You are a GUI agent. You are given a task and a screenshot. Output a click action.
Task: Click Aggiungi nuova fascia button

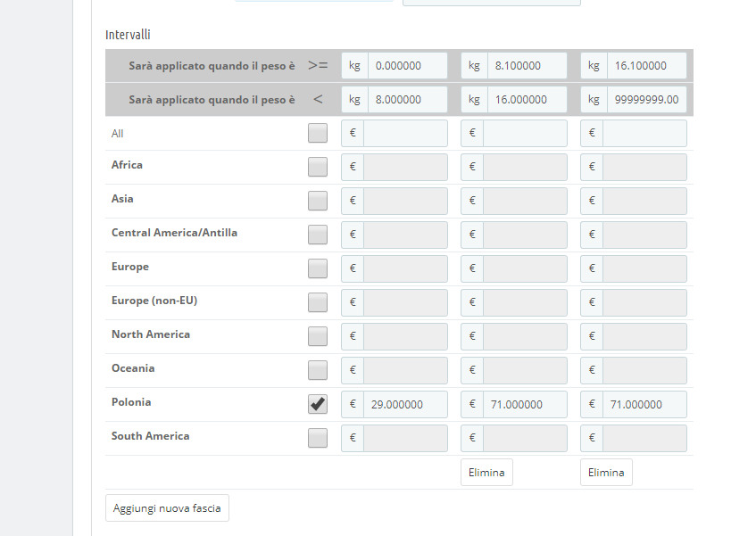167,508
